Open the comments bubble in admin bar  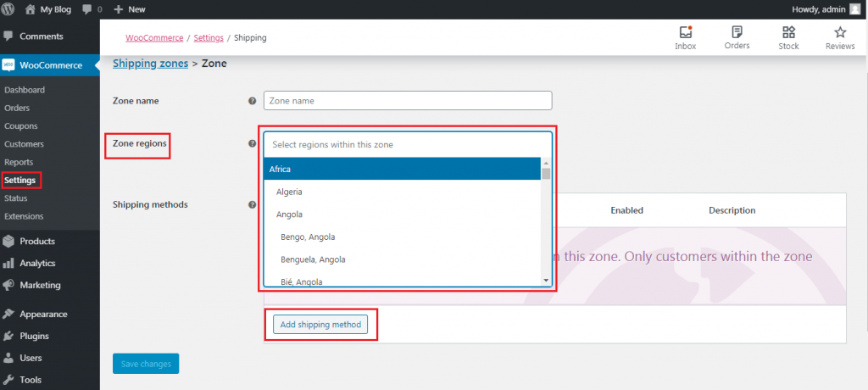click(x=87, y=9)
